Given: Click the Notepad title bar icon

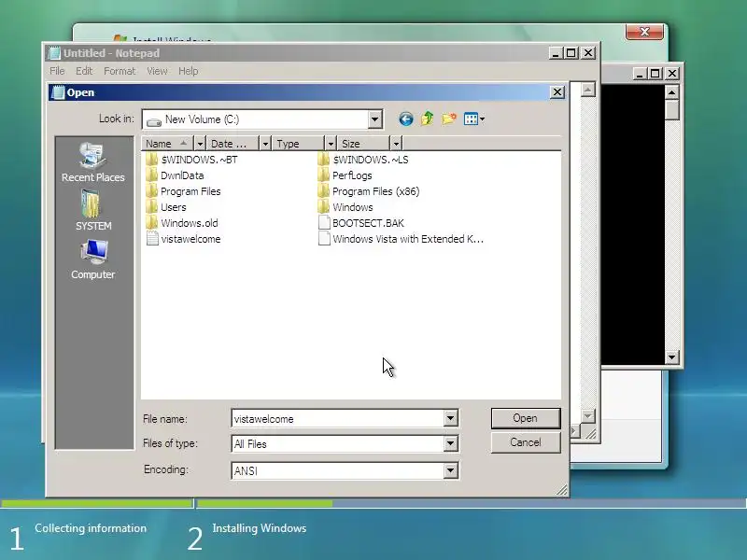Looking at the screenshot, I should 55,53.
